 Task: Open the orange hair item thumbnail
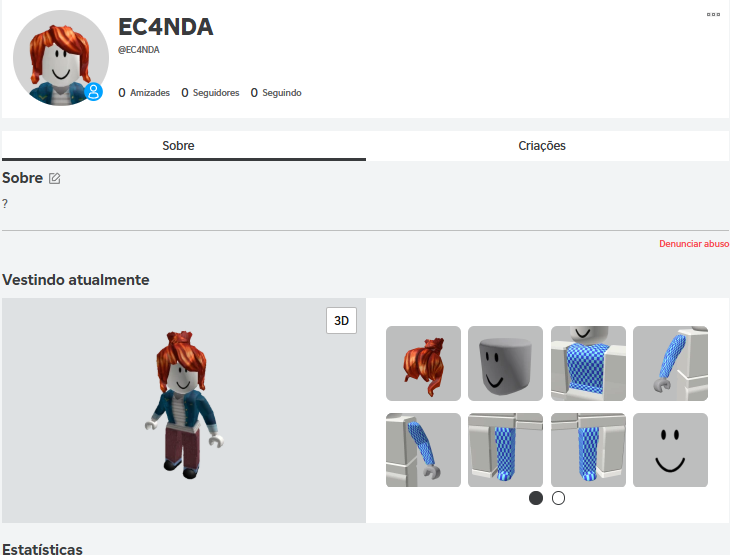423,363
